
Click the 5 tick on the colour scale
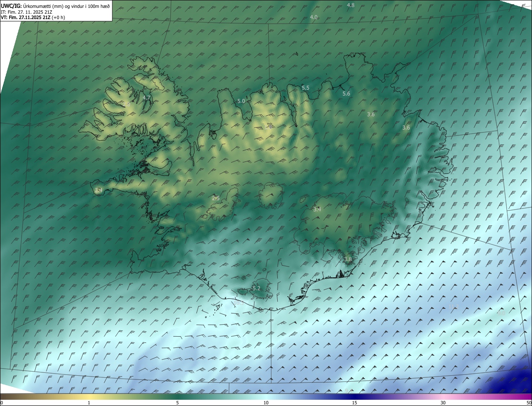[177, 403]
